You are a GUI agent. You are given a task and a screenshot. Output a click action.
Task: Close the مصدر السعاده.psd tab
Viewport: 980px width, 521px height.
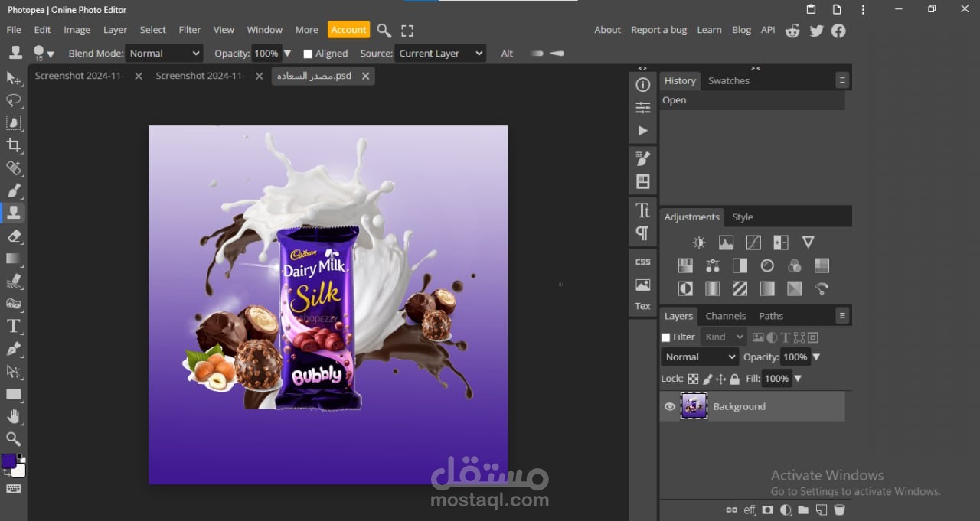365,76
